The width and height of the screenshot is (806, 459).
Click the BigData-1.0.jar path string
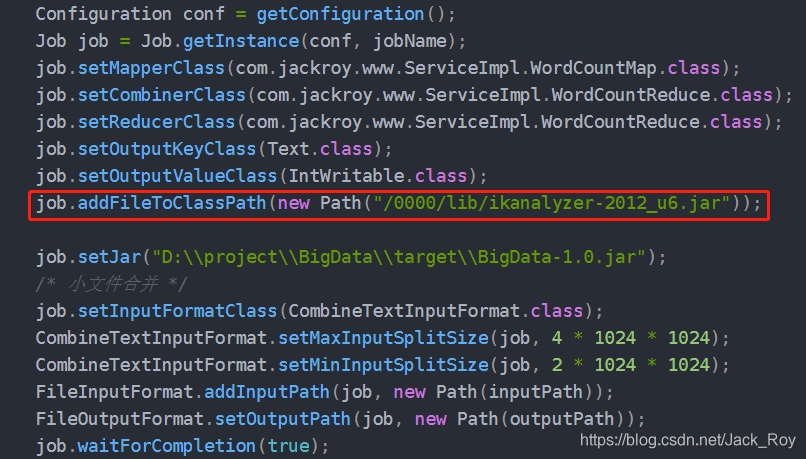(x=398, y=257)
